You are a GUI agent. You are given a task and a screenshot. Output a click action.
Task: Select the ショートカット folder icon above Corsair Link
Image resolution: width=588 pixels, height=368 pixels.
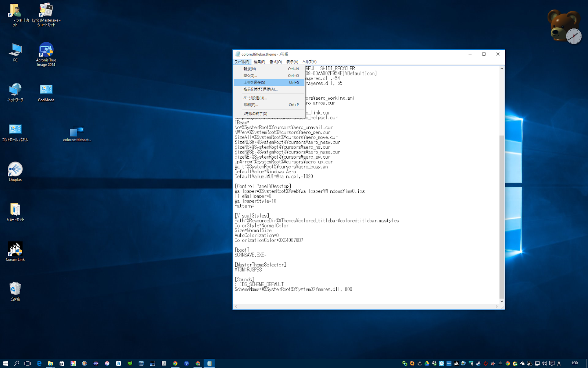(x=15, y=212)
